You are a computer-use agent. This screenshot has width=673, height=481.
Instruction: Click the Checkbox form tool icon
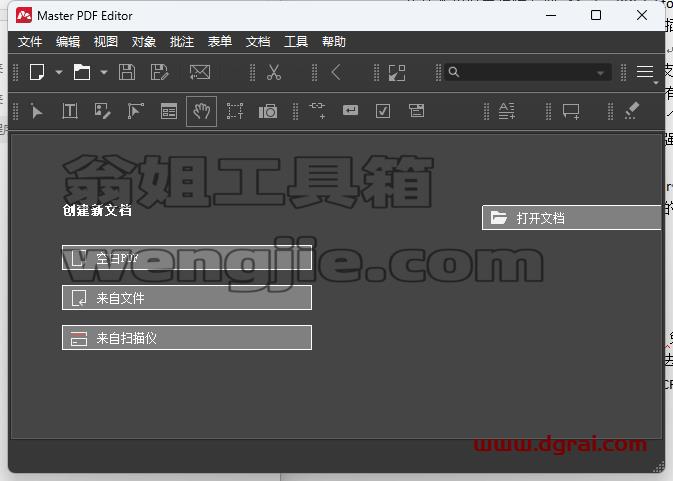point(383,111)
